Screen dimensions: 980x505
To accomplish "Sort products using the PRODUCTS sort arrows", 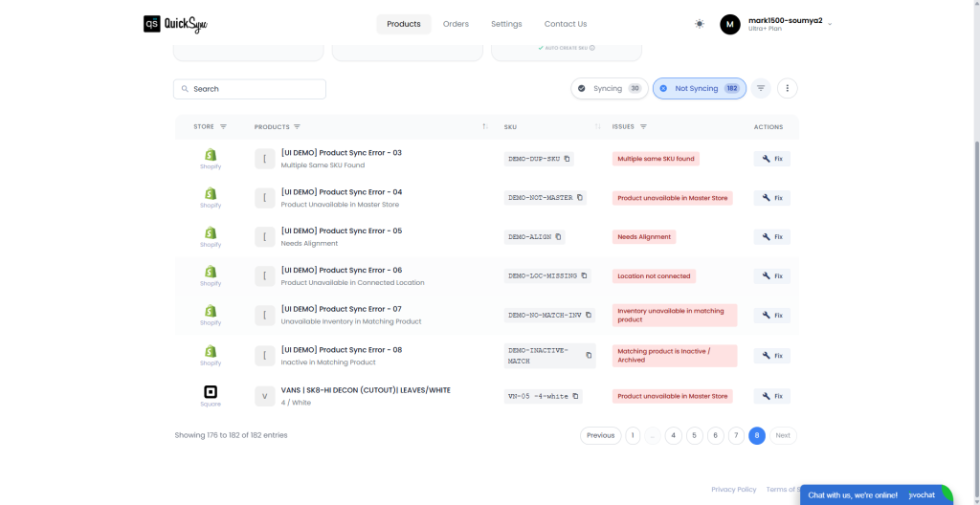I will pos(485,127).
